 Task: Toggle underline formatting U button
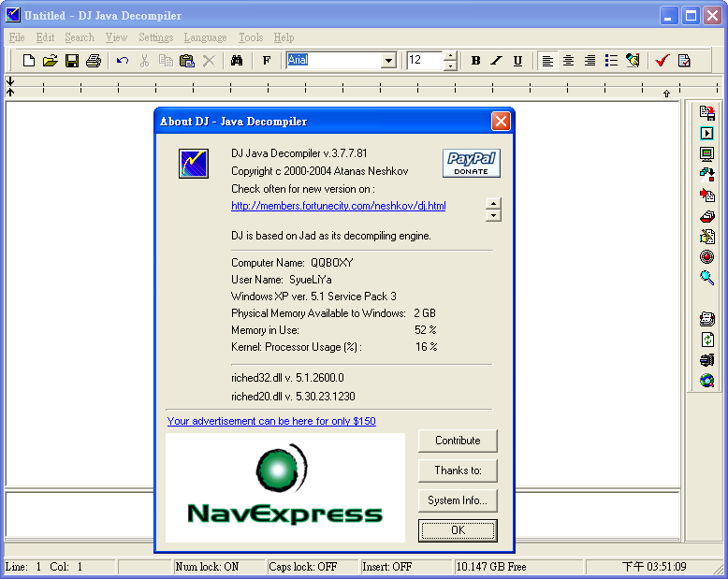(517, 60)
